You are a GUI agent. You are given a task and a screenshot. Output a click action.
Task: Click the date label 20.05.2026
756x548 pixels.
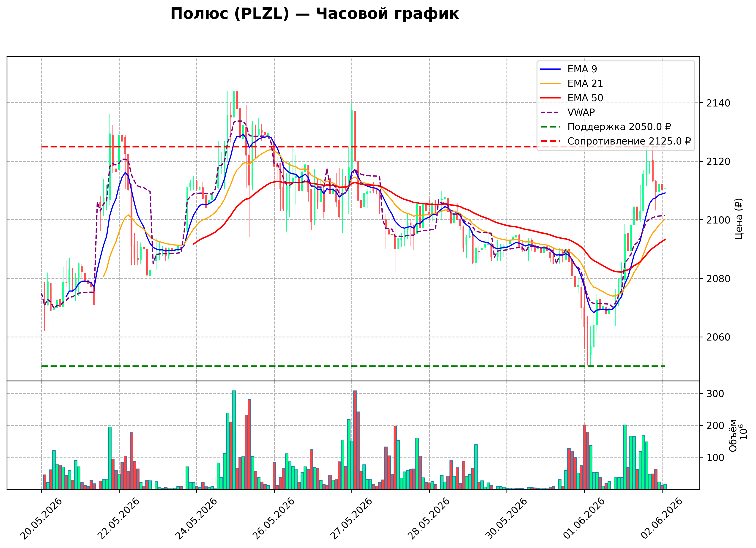click(x=41, y=519)
